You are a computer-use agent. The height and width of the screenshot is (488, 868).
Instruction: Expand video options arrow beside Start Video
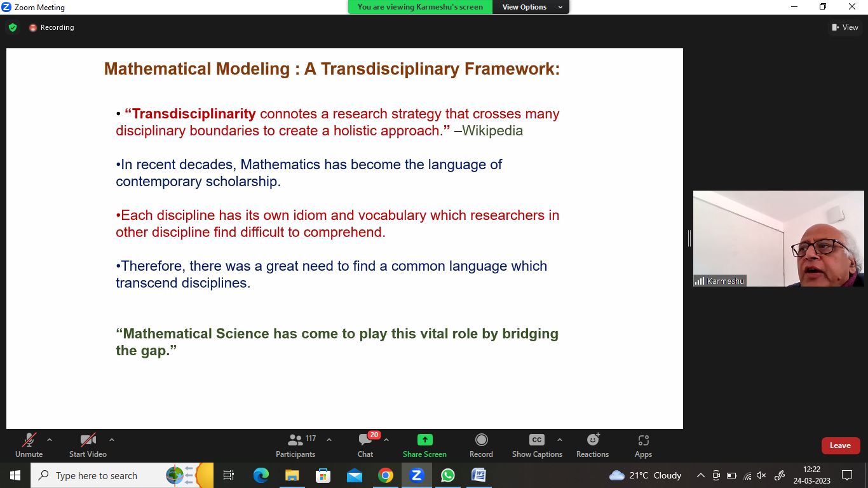click(x=112, y=440)
